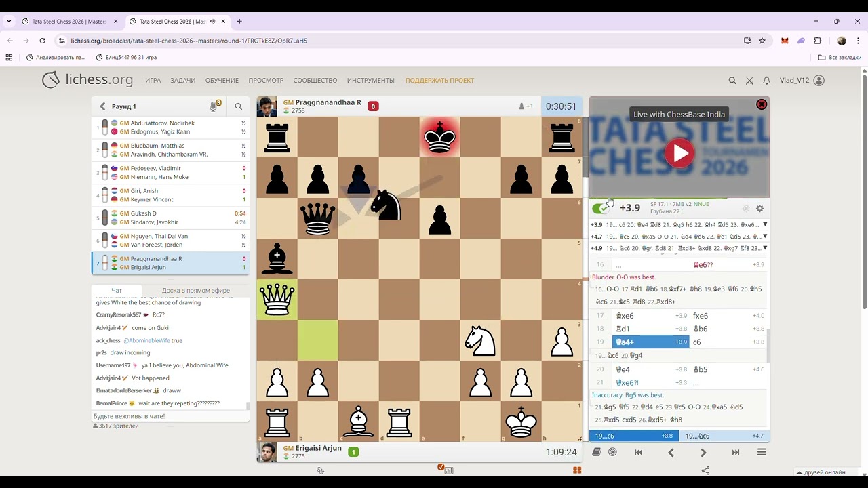The width and height of the screenshot is (868, 488).
Task: Select move 17 Bxe6 in move list
Action: coord(651,316)
